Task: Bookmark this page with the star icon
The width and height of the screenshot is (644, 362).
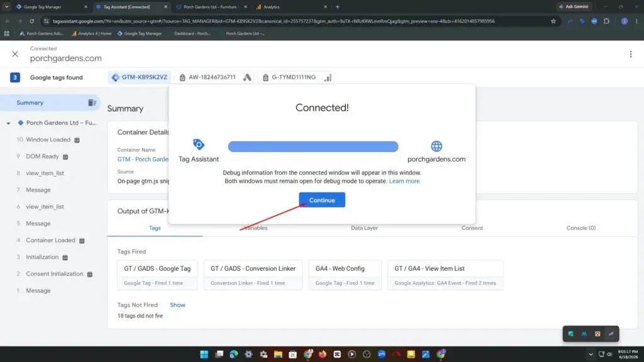Action: [x=553, y=21]
